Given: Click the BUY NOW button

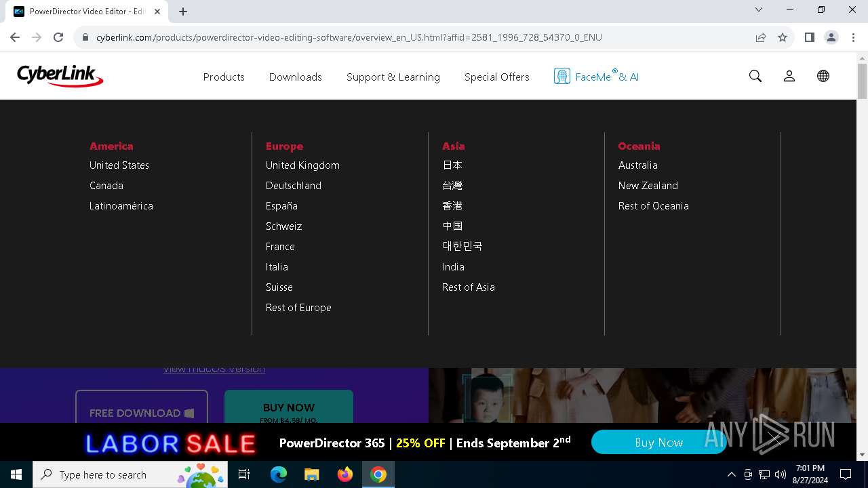Looking at the screenshot, I should point(289,407).
